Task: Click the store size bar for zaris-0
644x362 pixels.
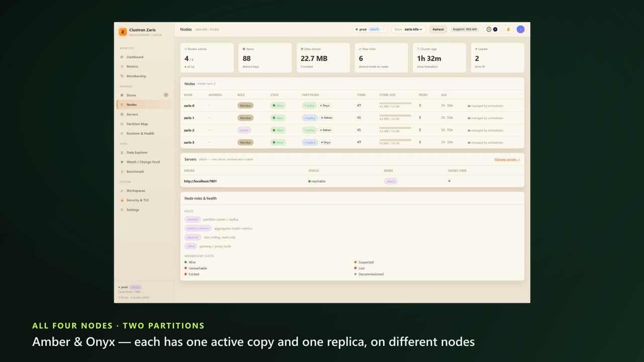Action: click(395, 103)
